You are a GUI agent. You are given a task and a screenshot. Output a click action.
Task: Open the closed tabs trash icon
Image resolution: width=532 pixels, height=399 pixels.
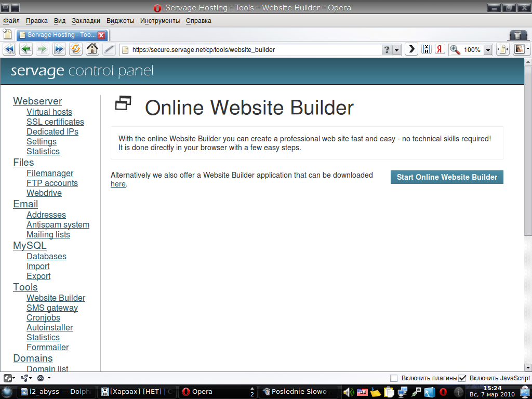click(x=517, y=35)
